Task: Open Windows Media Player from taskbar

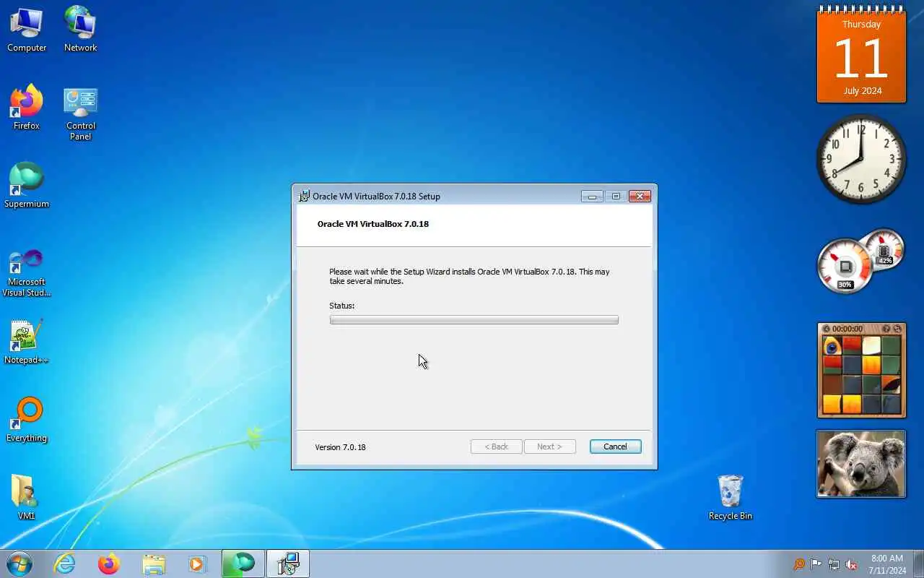Action: 197,564
